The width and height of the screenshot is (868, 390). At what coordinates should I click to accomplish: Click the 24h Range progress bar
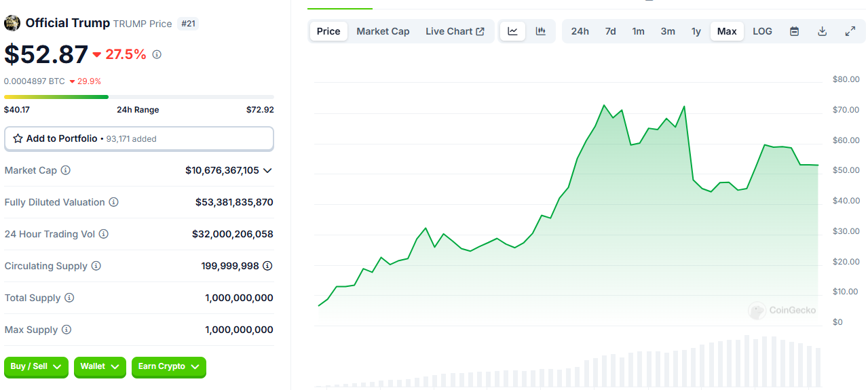coord(139,97)
